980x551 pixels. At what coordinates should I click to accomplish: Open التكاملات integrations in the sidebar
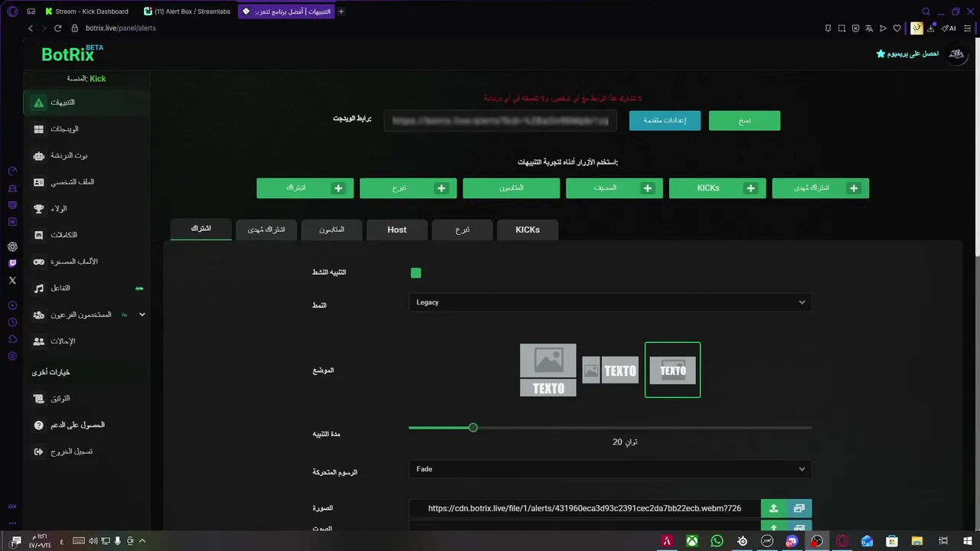pyautogui.click(x=87, y=235)
